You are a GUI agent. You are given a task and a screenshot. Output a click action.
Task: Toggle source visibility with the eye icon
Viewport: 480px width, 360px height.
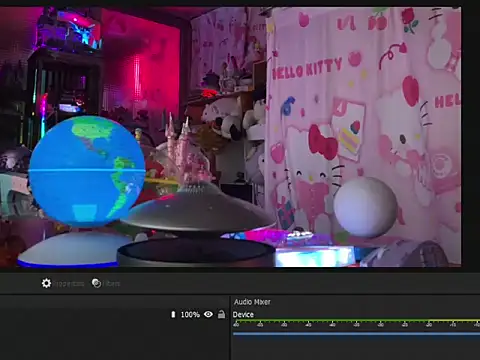pyautogui.click(x=208, y=314)
